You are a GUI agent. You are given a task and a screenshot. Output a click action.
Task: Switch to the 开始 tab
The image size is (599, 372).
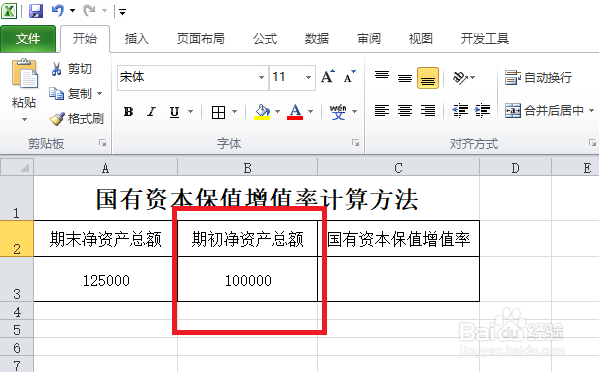[x=85, y=39]
